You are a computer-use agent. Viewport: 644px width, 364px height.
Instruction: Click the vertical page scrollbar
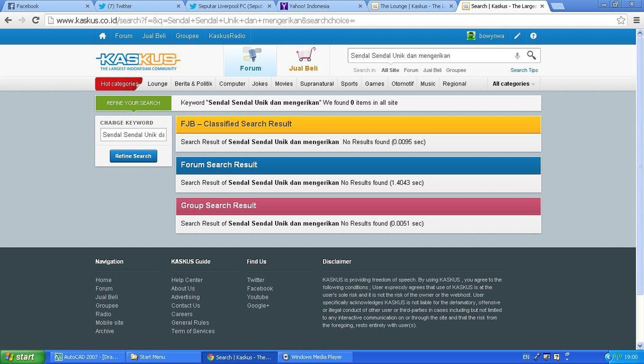pos(640,166)
